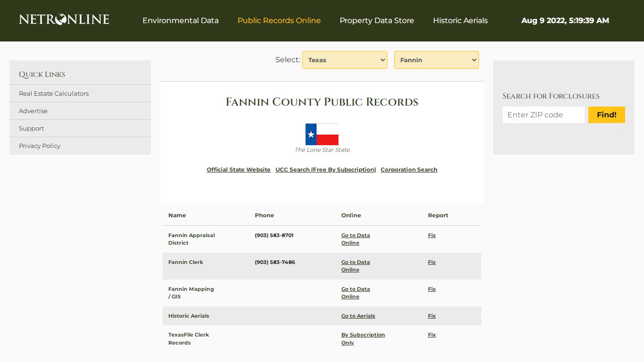Go to Data Online for Fannin Clerk
Screen dimensions: 644x362
[355, 266]
